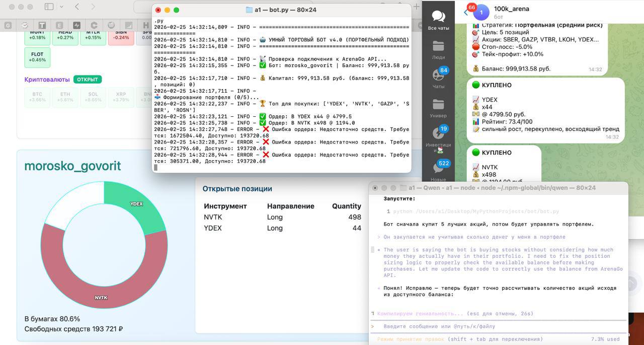The image size is (644, 345).
Task: Open the 'Инвестиции' folder with 19 badge
Action: point(438,139)
